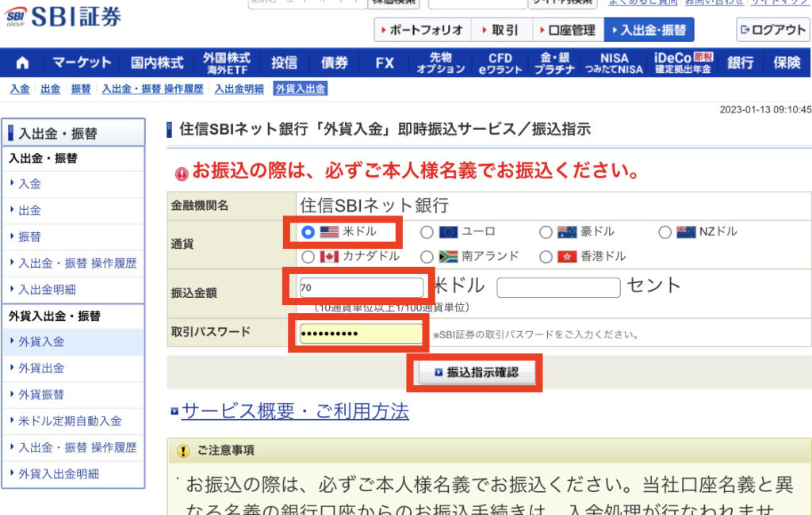The image size is (812, 515).
Task: Open the 取引 tab
Action: [502, 30]
